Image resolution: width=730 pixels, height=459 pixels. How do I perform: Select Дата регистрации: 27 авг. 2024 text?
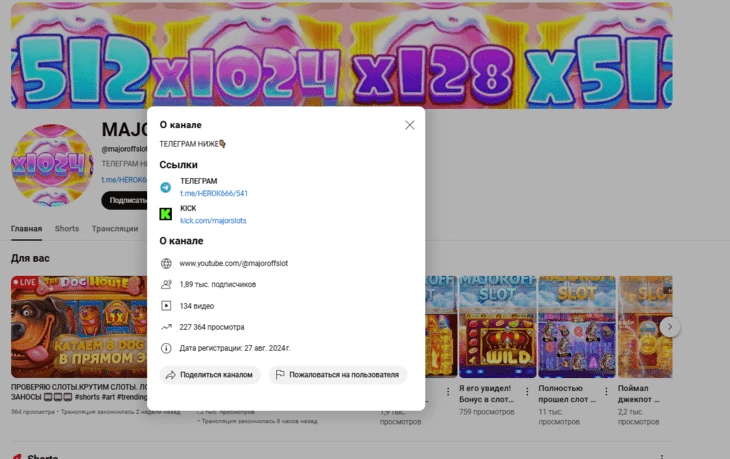tap(235, 348)
